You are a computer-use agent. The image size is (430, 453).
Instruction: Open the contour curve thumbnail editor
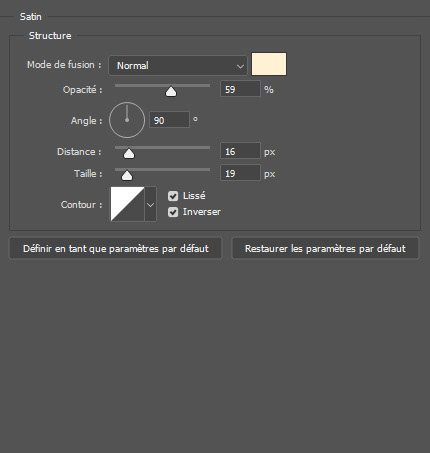(x=127, y=204)
